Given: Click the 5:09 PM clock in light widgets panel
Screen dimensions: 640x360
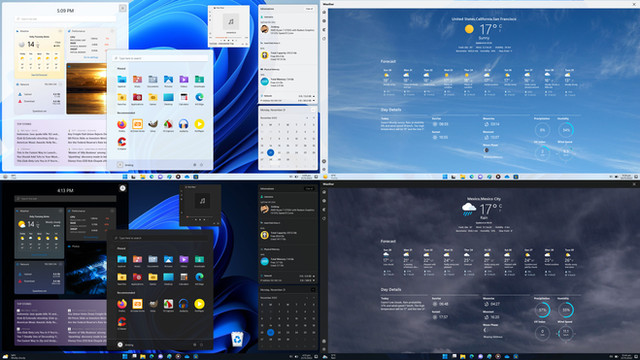Looking at the screenshot, I should coord(65,11).
